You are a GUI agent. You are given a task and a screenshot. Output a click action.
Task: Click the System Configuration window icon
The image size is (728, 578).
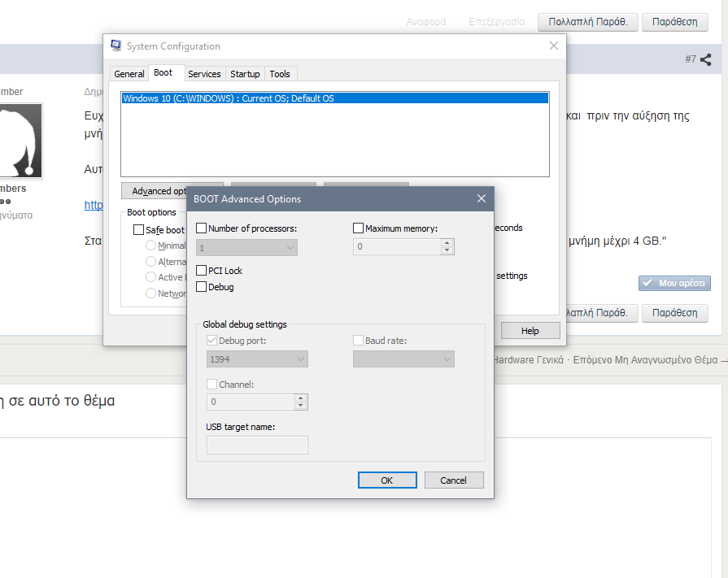[116, 46]
